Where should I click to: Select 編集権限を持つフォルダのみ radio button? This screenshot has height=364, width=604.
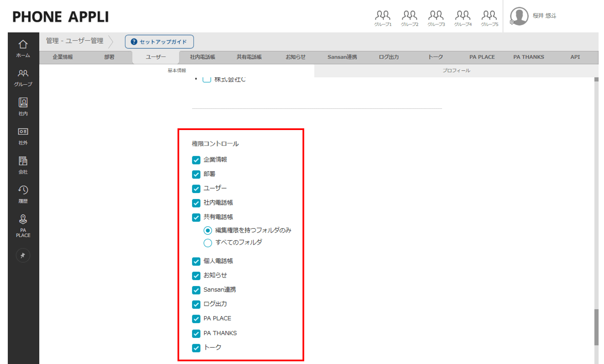[208, 231]
